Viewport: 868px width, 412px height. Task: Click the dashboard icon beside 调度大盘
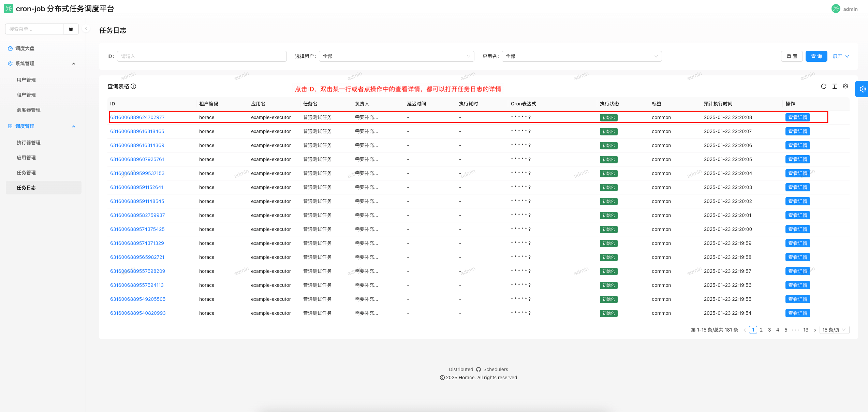[10, 48]
